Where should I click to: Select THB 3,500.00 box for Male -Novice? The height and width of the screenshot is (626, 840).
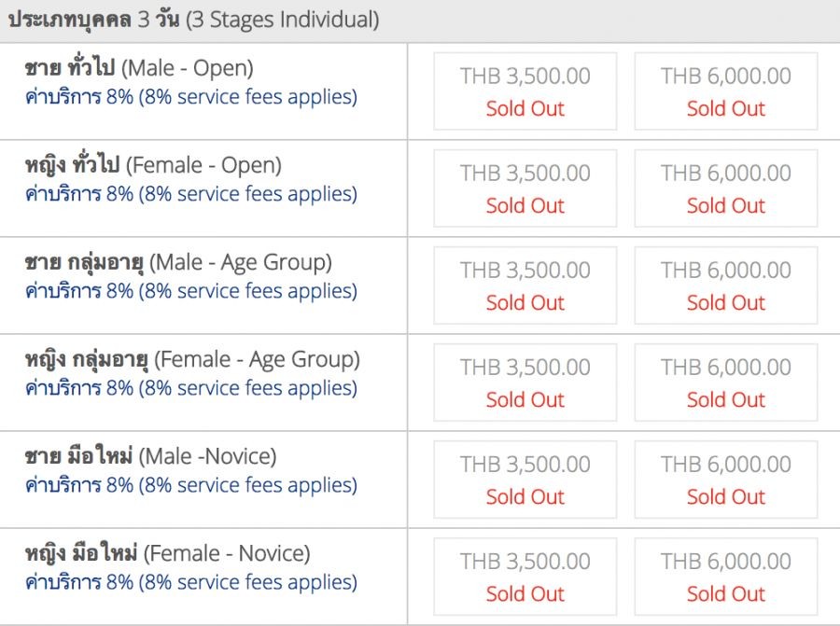525,480
